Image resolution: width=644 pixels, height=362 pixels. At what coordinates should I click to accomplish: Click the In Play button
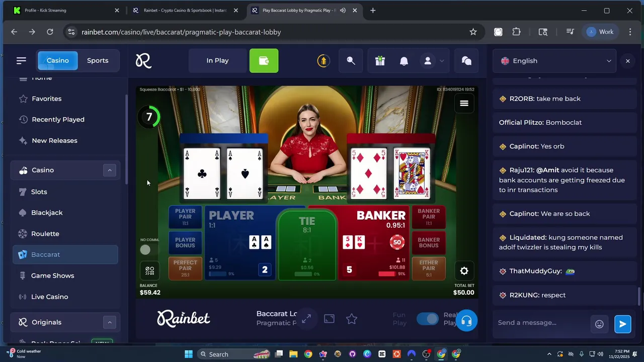217,61
